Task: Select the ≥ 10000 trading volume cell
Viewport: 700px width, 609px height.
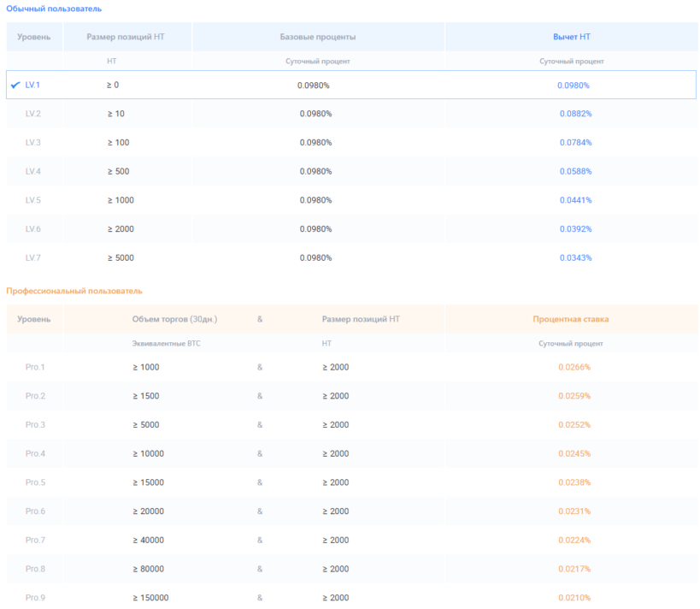Action: 148,453
